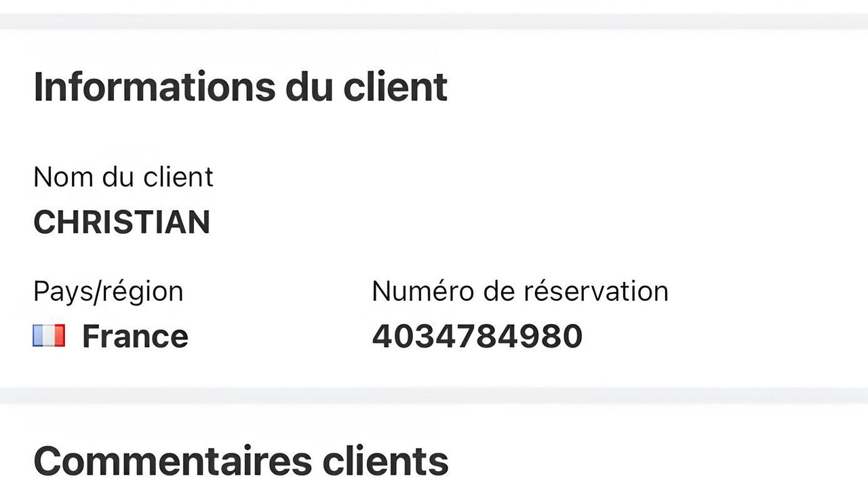This screenshot has width=868, height=488.
Task: Click the word "réservation" in the label
Action: [595, 291]
